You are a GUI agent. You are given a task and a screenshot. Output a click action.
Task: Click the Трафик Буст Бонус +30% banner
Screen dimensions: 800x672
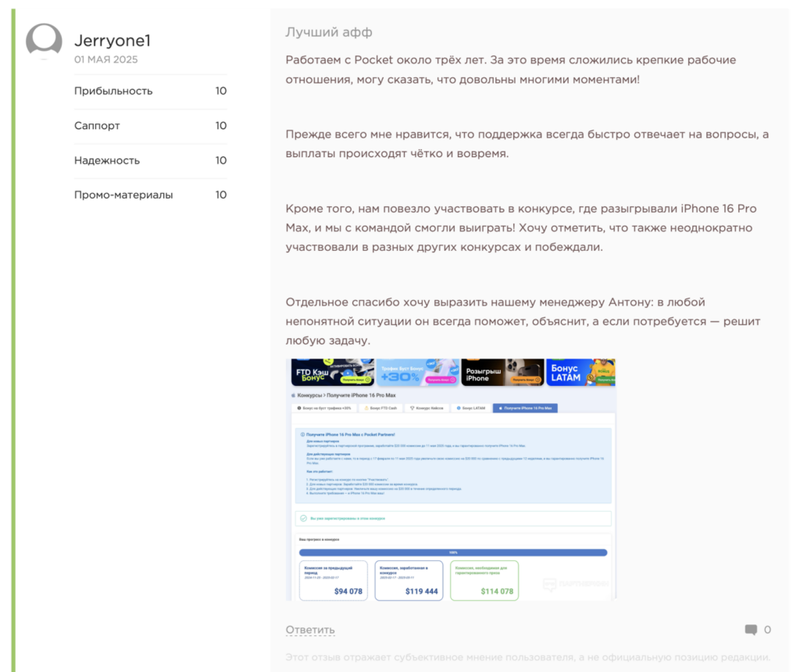coord(418,373)
